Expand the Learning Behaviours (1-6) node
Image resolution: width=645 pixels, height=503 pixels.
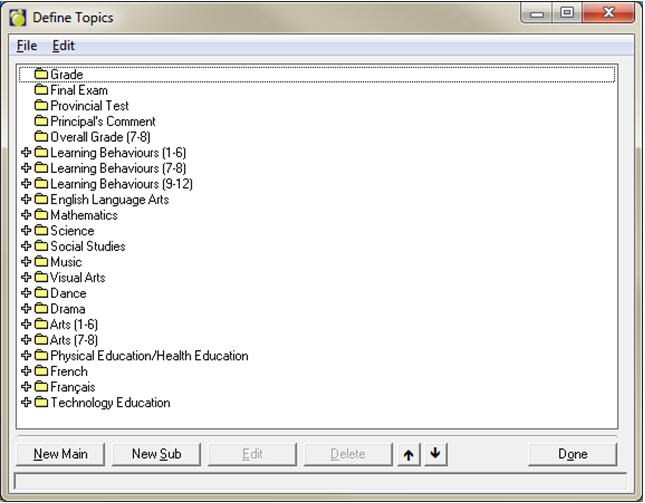(x=26, y=153)
